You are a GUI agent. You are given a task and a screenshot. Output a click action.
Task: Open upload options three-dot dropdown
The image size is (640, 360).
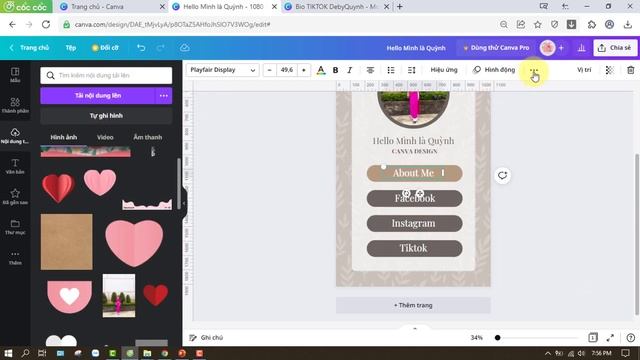[164, 96]
